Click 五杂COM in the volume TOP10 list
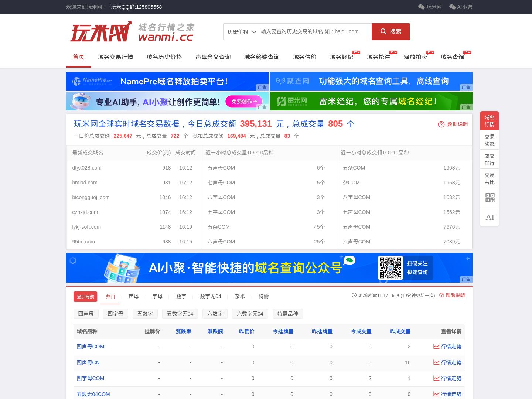The height and width of the screenshot is (399, 532). 219,227
